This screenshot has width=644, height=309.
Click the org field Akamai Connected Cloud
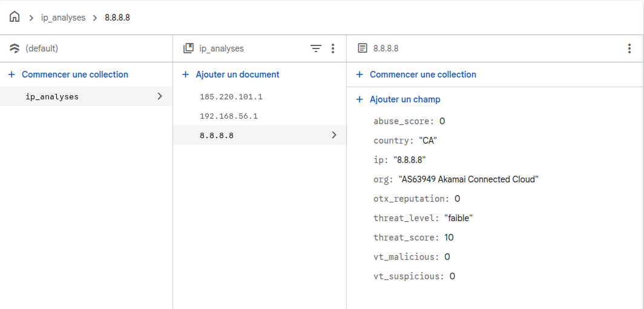click(468, 179)
